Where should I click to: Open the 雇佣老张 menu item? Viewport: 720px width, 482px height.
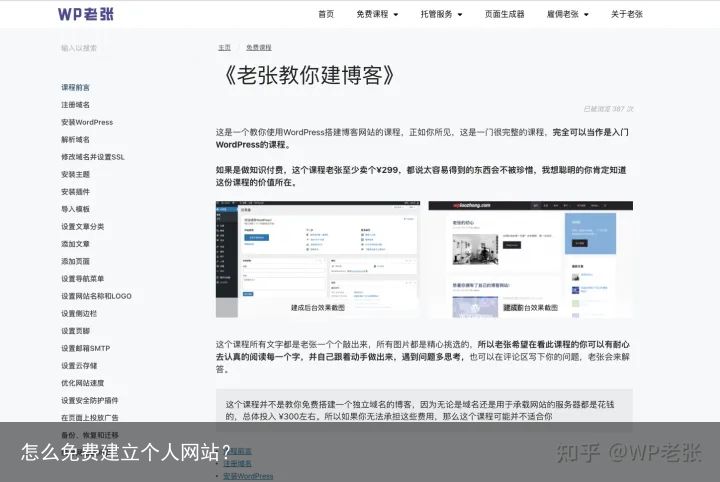(x=562, y=14)
